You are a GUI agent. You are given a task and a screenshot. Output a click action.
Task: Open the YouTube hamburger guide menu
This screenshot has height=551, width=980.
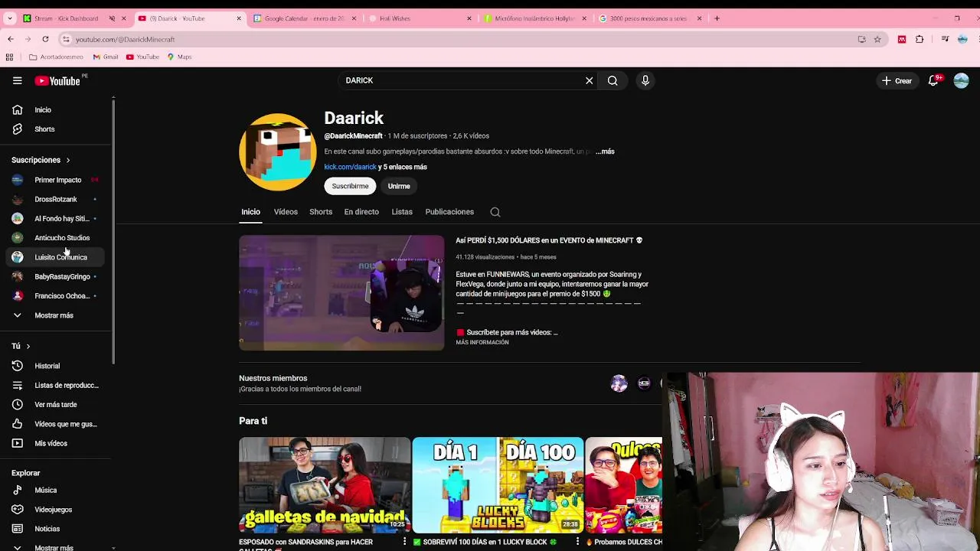[x=17, y=80]
